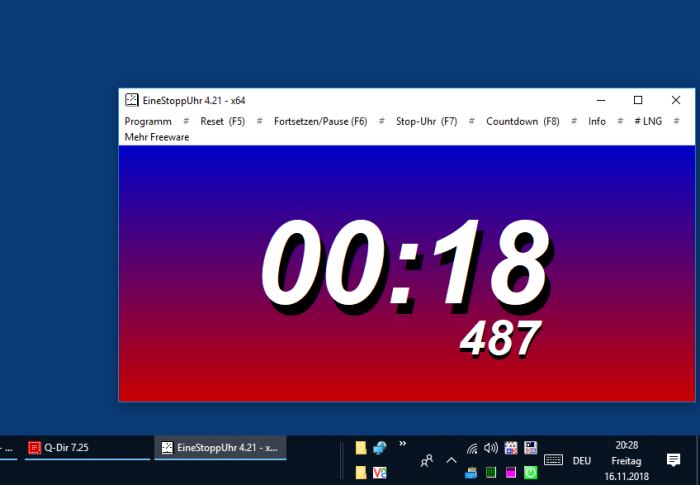The image size is (700, 485).
Task: Open the upper yellow folder toolbar icon
Action: pyautogui.click(x=361, y=448)
